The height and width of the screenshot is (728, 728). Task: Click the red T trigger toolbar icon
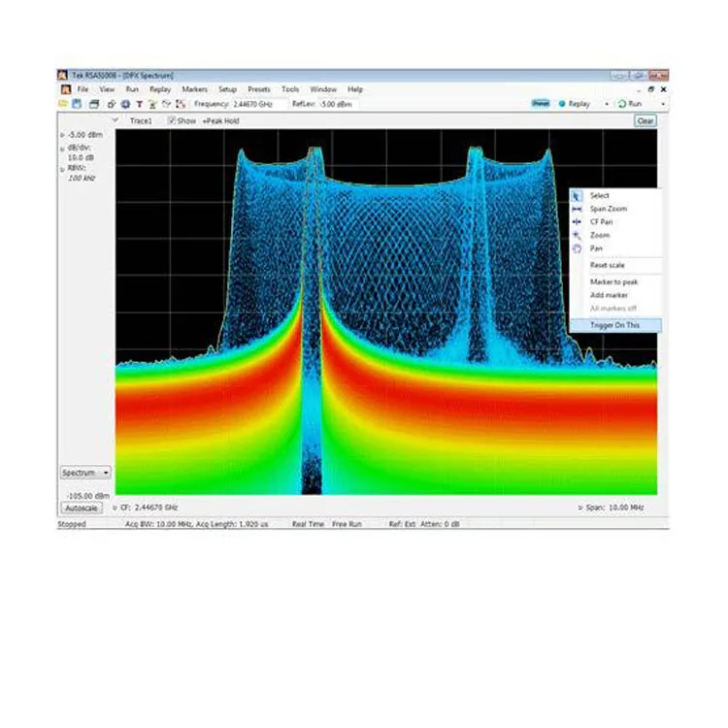pyautogui.click(x=139, y=104)
